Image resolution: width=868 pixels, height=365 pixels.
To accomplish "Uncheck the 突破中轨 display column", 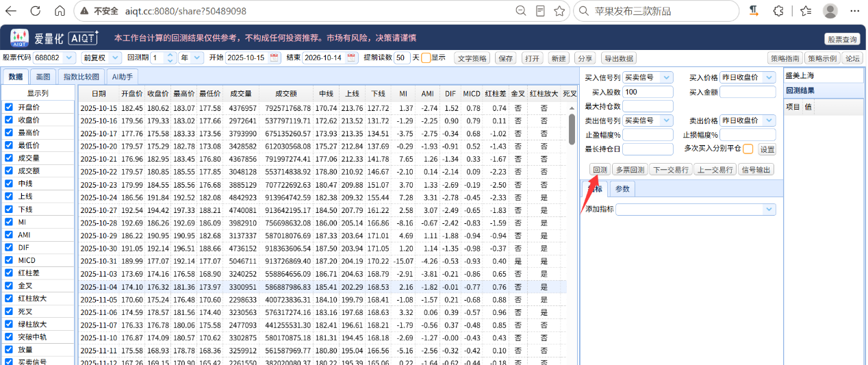I will pos(9,337).
